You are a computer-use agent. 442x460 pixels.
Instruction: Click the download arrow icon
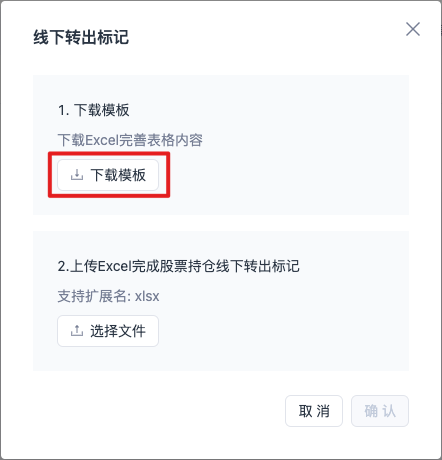77,175
